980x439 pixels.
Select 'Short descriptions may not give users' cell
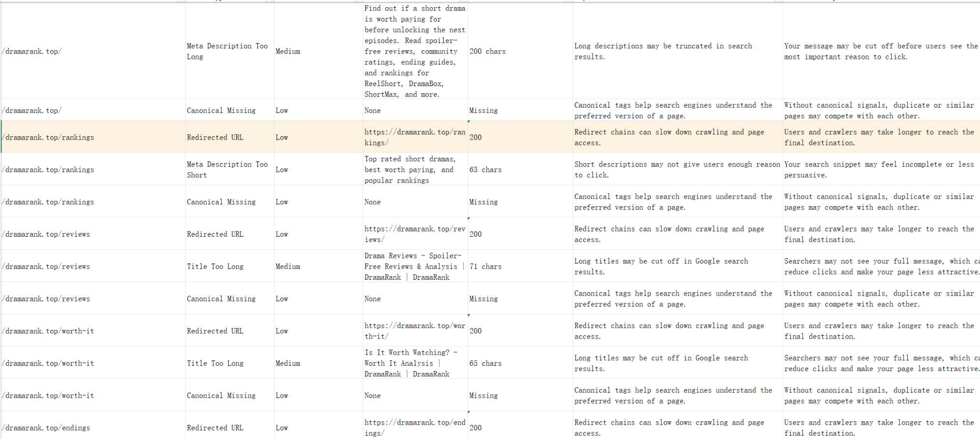[x=677, y=170]
